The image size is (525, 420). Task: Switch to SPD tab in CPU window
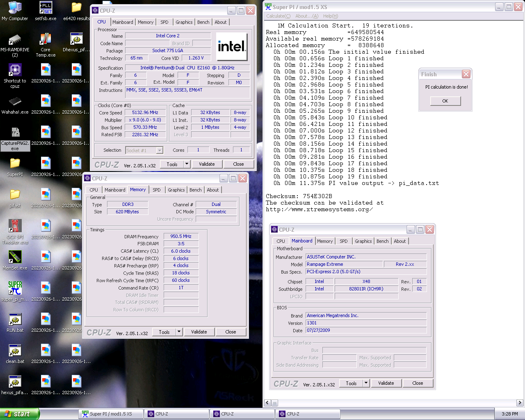[164, 22]
